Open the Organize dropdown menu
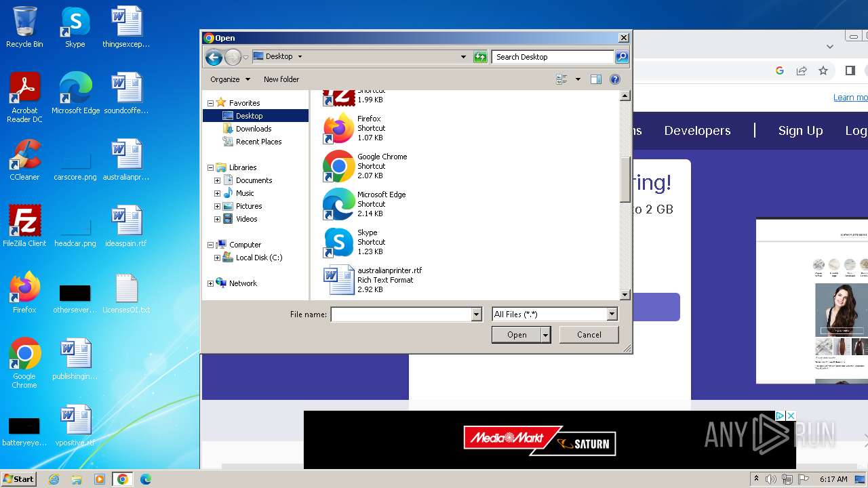Screen dimensions: 868x488 231,79
